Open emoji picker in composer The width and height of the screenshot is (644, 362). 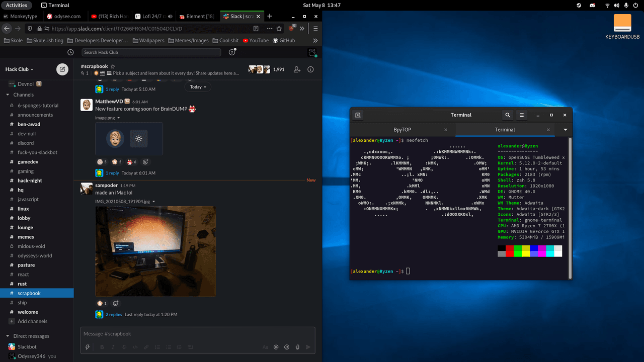[287, 347]
